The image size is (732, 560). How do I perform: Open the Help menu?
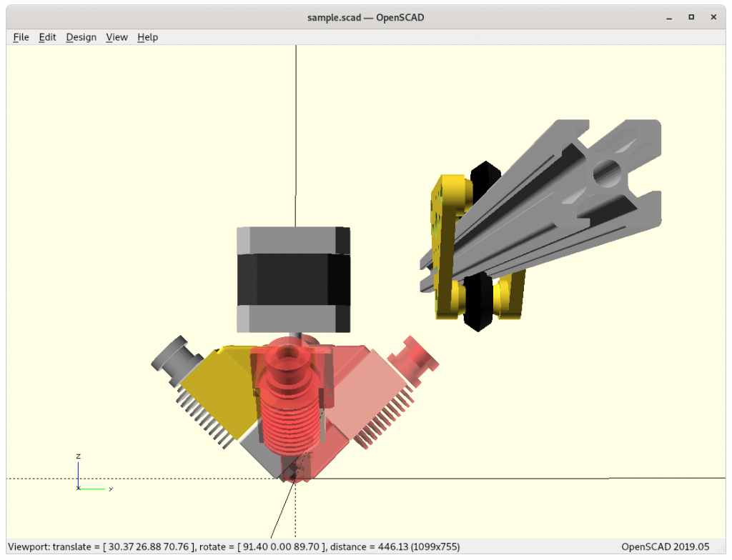point(147,37)
